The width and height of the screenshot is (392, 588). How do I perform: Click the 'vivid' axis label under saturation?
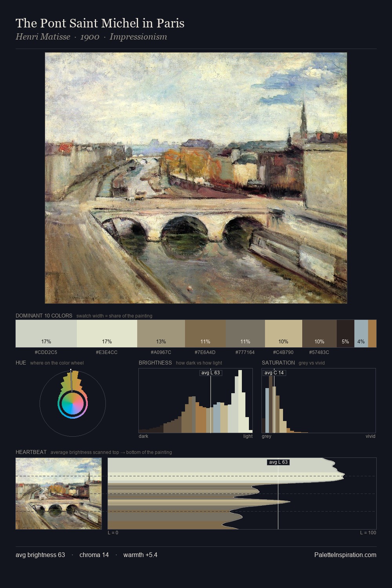(370, 436)
